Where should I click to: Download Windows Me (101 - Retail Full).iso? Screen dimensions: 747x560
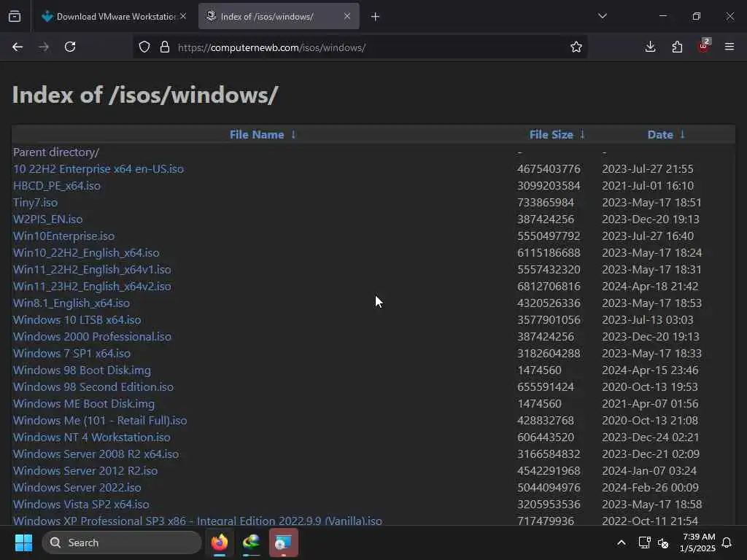pos(100,421)
